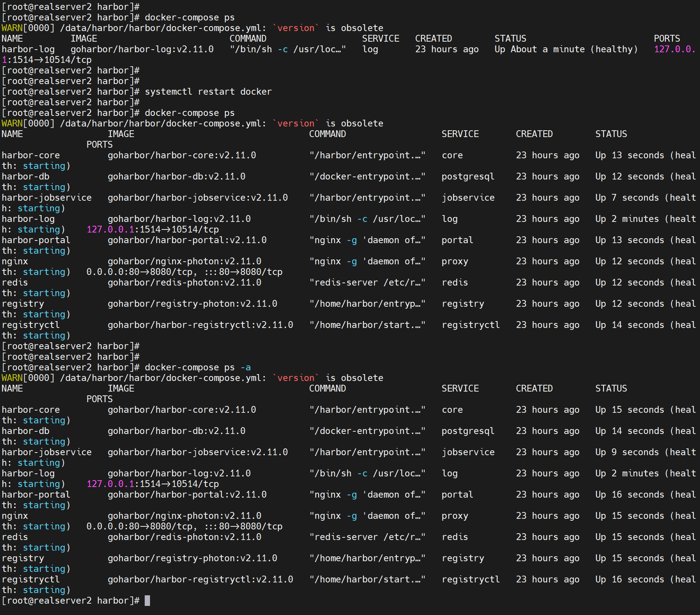Click the 'log' service entry in the topmost table
Screen dimensions: 700x615
[x=370, y=49]
